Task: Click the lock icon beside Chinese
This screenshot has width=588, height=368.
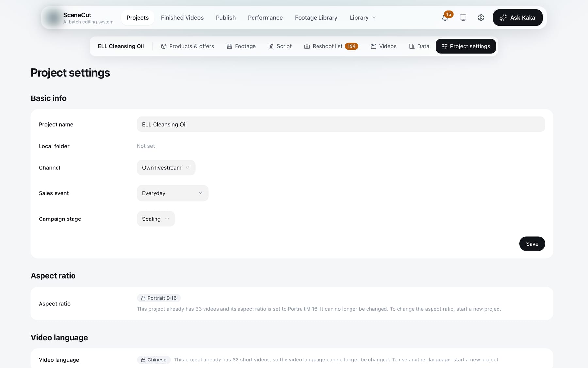Action: (x=143, y=360)
